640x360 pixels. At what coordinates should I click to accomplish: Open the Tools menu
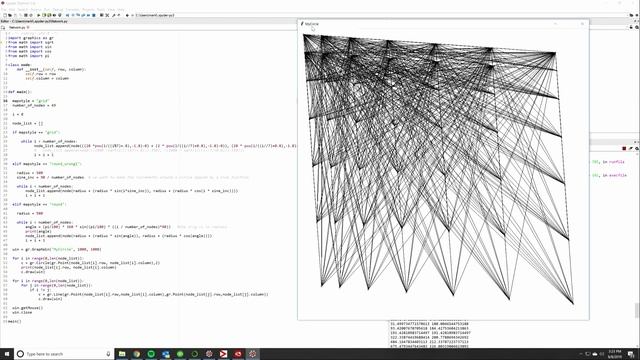click(101, 9)
